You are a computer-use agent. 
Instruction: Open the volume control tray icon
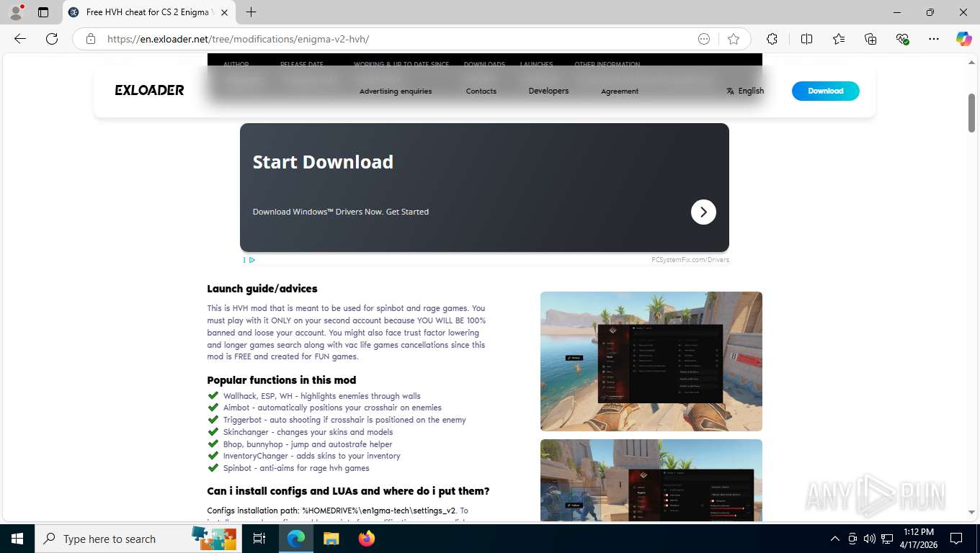869,539
